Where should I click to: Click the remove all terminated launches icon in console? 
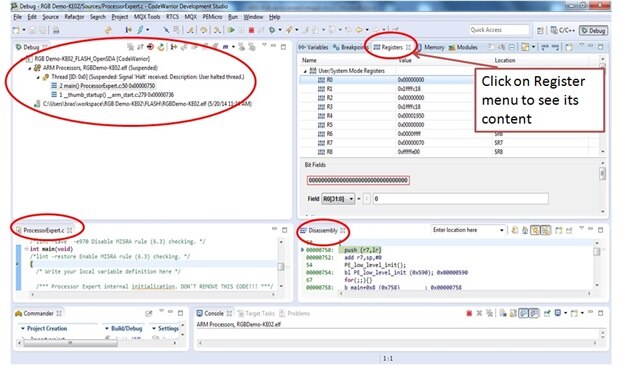490,313
